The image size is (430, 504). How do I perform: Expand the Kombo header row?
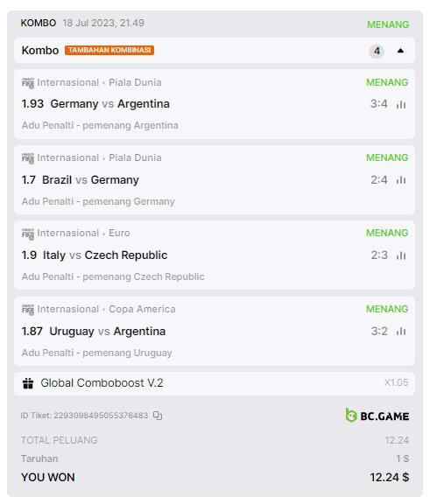click(215, 51)
